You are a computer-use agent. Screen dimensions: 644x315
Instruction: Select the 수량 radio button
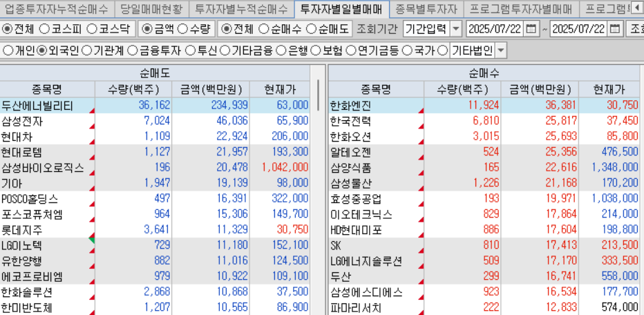click(x=183, y=29)
